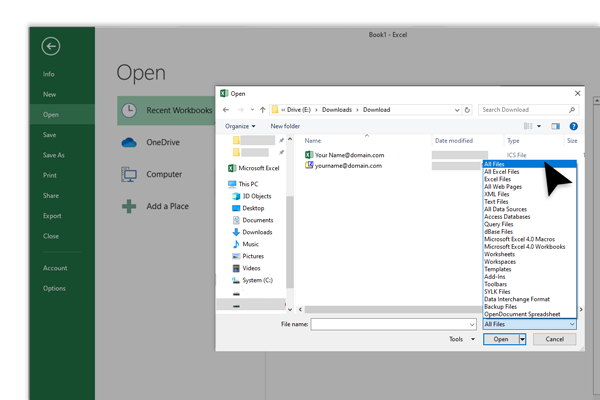Select Export in the green sidebar
Screen dimensions: 600x400
(x=52, y=216)
